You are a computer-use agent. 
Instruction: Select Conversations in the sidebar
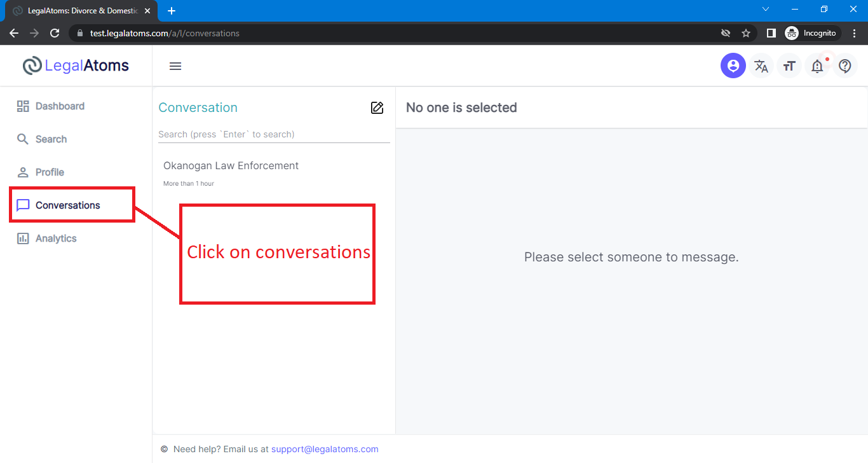click(x=58, y=205)
